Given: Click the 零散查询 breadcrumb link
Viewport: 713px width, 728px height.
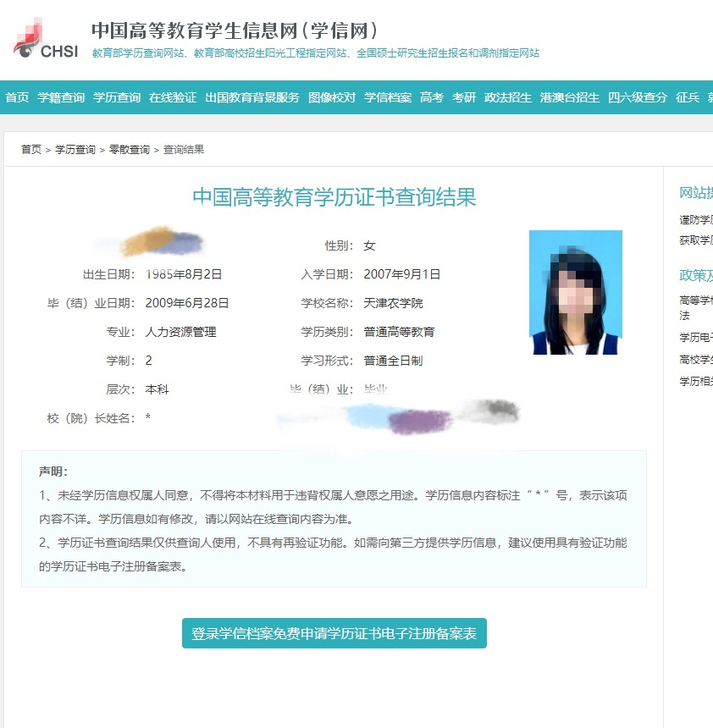Looking at the screenshot, I should (129, 150).
